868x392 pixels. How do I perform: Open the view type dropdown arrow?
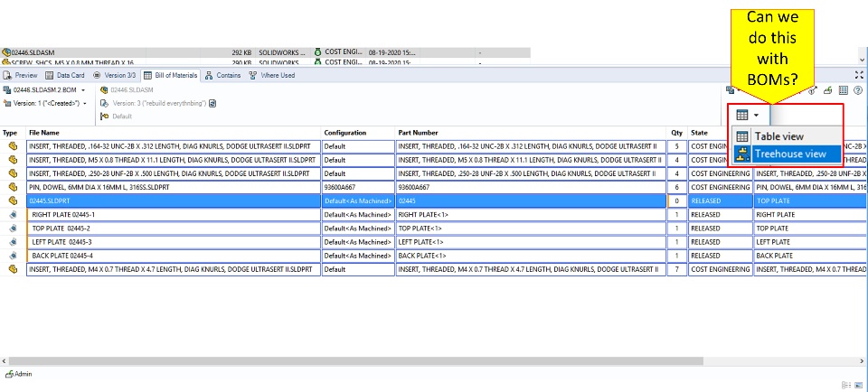click(x=756, y=115)
